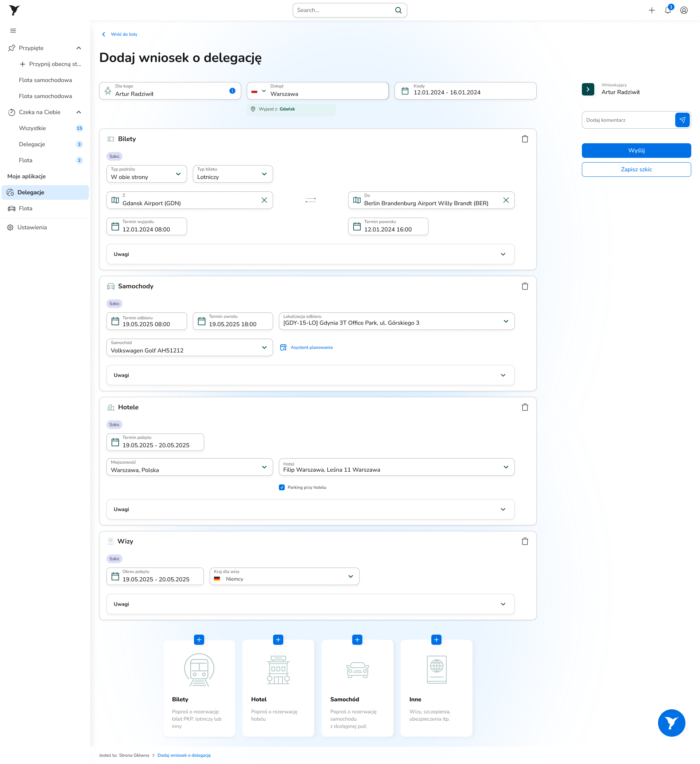Open the Hotel Filip Warszawa dropdown

[396, 467]
